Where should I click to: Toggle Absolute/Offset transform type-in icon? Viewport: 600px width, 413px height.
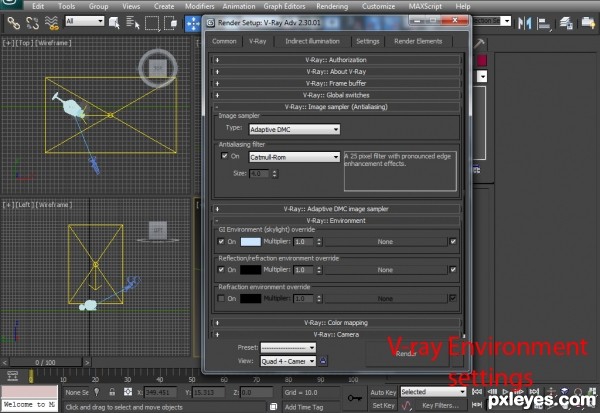click(x=128, y=392)
